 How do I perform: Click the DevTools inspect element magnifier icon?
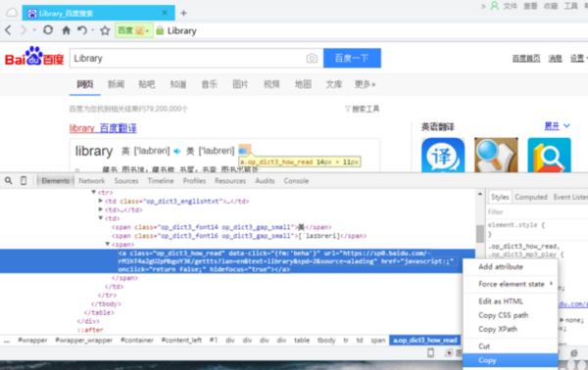(x=8, y=181)
